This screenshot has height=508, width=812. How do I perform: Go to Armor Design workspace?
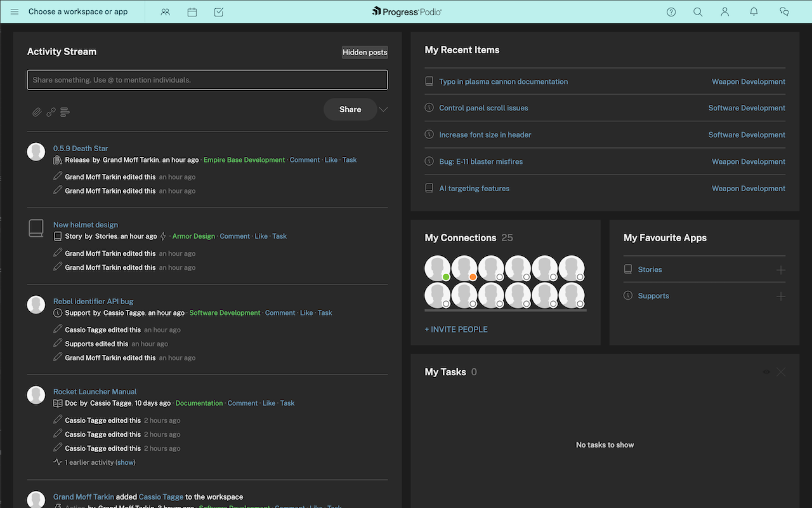194,236
